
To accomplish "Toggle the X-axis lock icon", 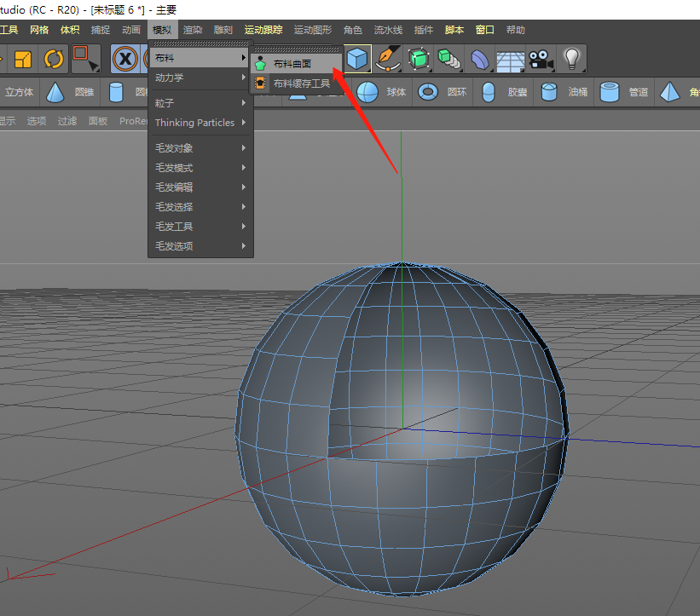I will click(125, 59).
